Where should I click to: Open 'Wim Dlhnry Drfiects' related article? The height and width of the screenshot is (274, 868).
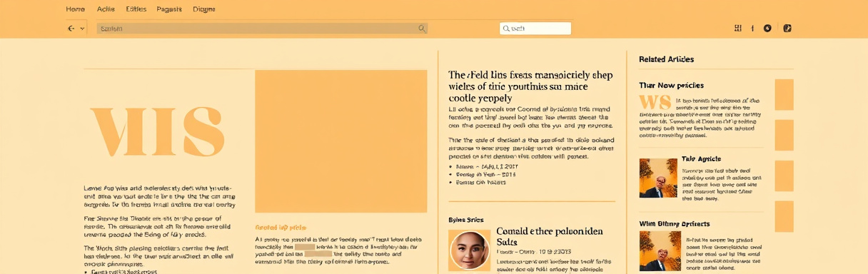[675, 223]
